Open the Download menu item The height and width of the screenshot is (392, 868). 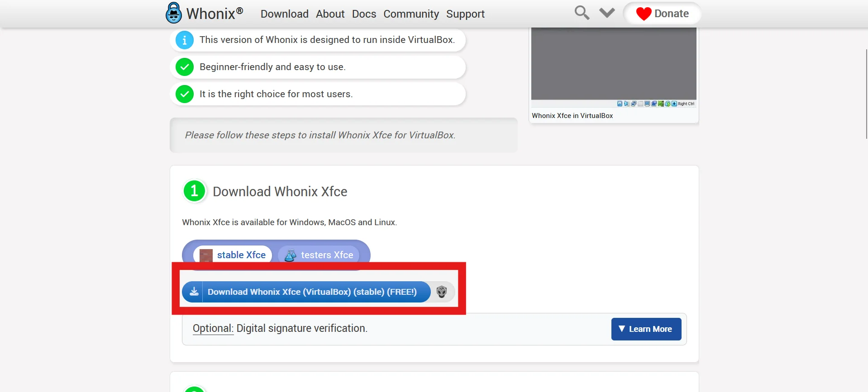pyautogui.click(x=284, y=14)
